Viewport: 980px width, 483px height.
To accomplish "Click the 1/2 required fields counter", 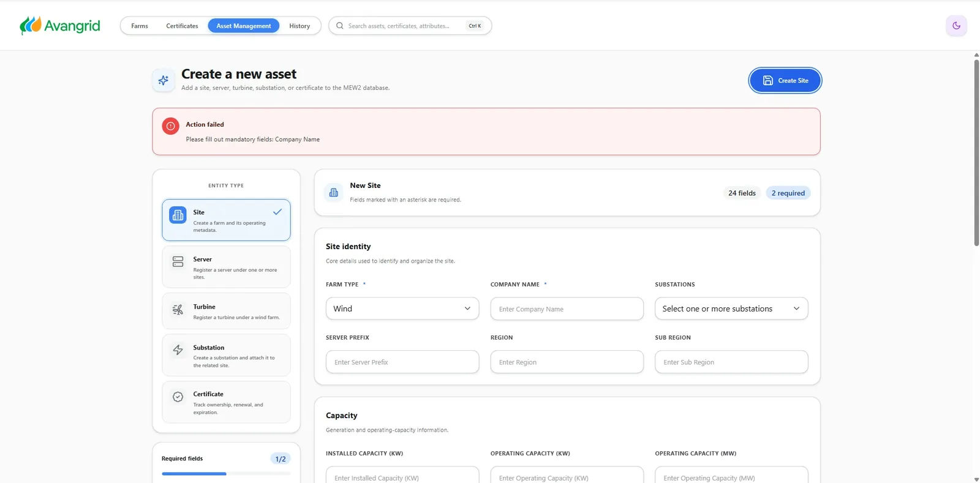I will pos(281,459).
